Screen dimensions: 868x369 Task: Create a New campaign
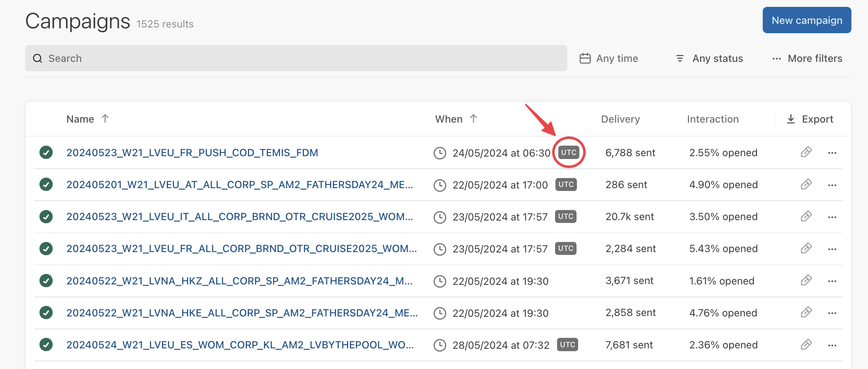click(x=807, y=20)
